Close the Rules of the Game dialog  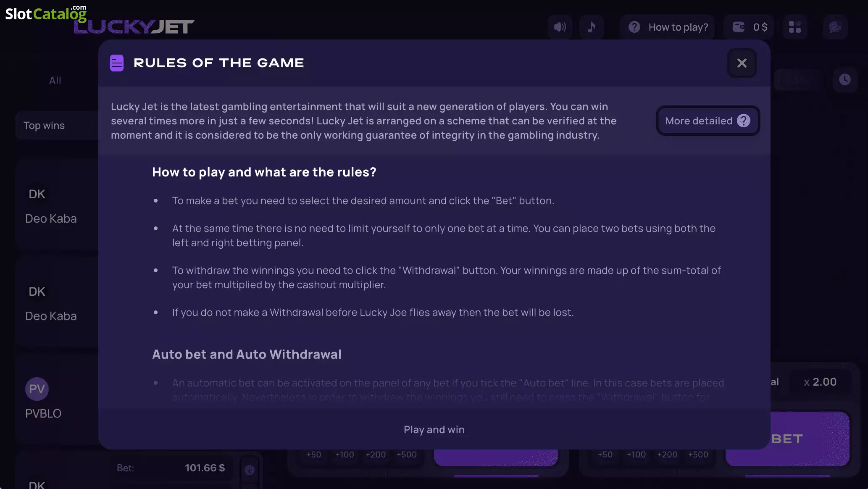point(742,63)
